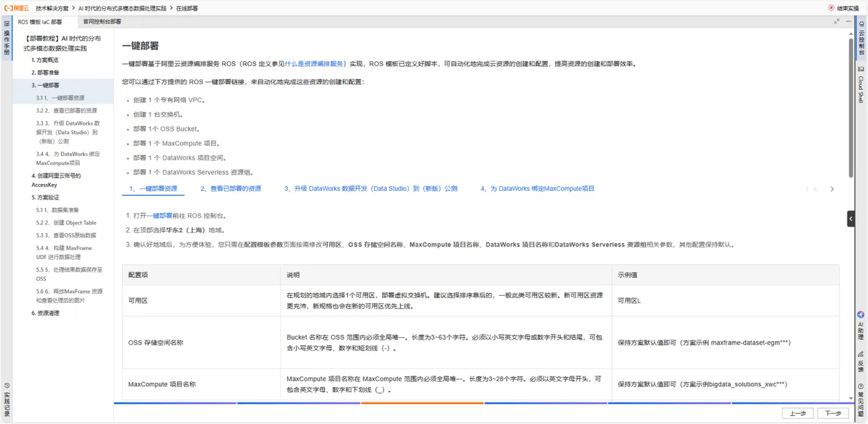This screenshot has height=424, width=868.
Task: Select the 1、一键部署资源 step tab
Action: [153, 188]
